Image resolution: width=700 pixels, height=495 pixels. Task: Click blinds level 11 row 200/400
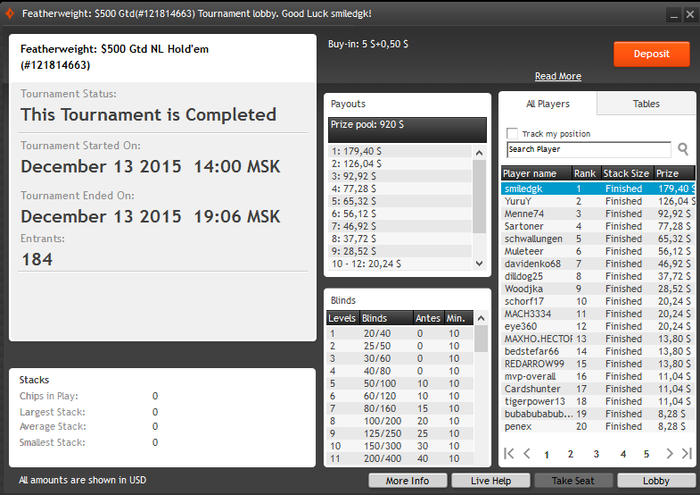(x=400, y=458)
